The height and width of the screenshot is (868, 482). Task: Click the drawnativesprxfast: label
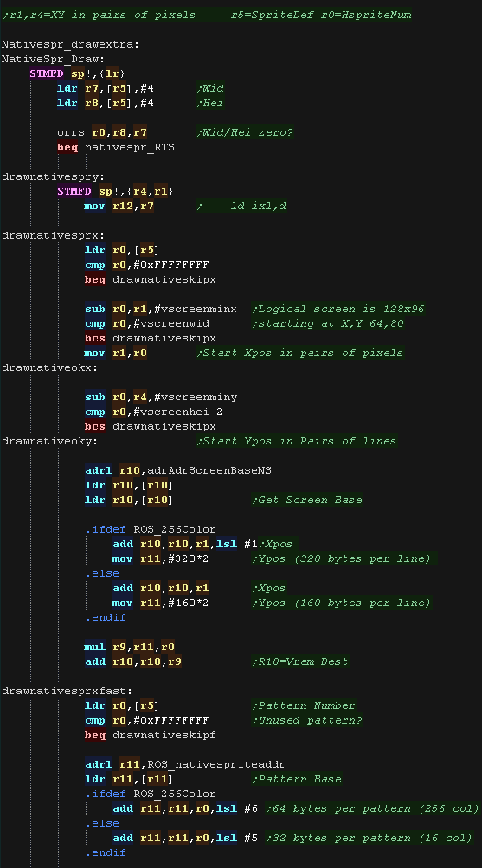(67, 691)
